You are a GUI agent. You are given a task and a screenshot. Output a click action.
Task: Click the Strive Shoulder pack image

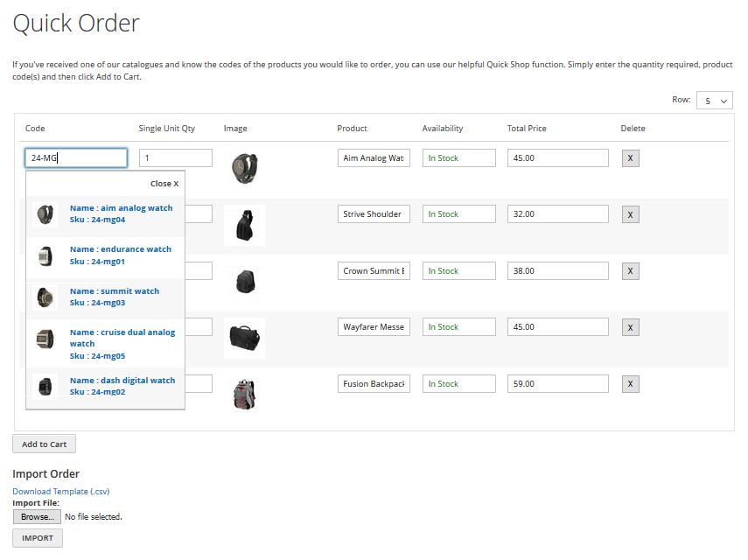[244, 226]
